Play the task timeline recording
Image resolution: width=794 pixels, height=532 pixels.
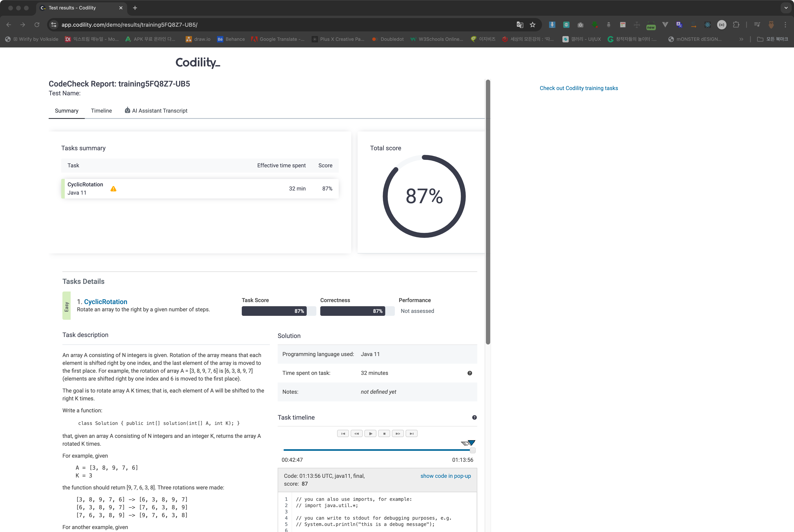point(370,434)
